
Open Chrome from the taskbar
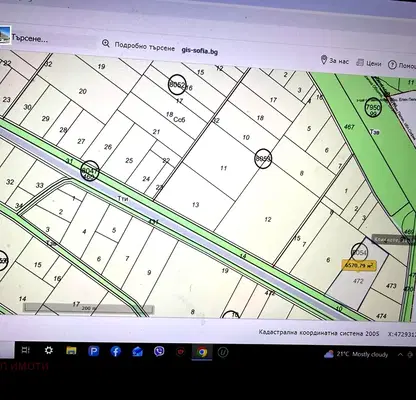[202, 352]
